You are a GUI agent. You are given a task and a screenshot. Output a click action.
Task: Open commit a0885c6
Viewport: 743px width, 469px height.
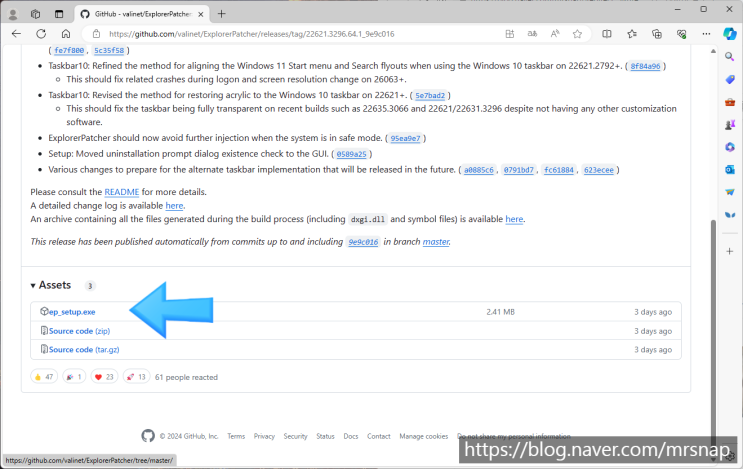479,170
